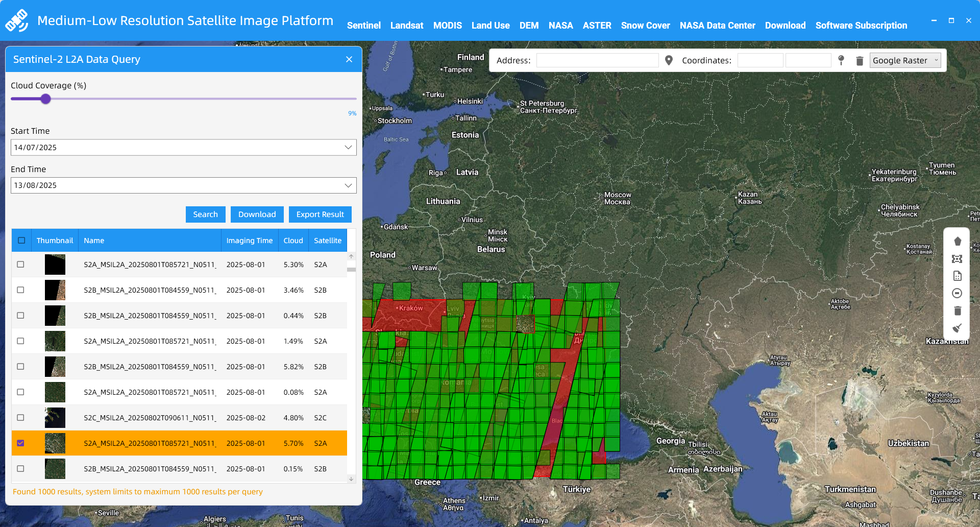
Task: Click the Cloud Coverage slider handle
Action: (x=46, y=99)
